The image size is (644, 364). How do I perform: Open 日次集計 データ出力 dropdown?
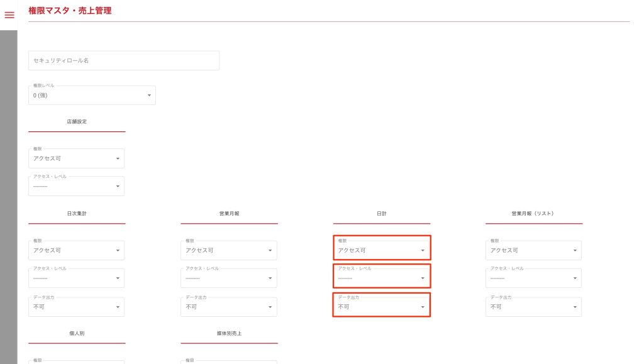[x=76, y=307]
